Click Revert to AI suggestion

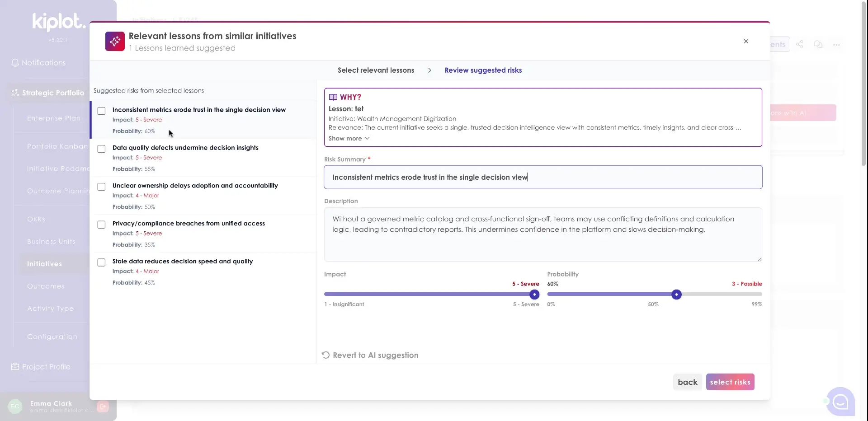(x=370, y=355)
